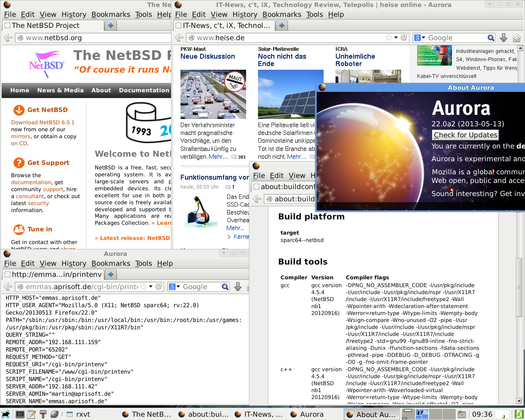Star the emmas.aprisoft.de printenv page

pos(144,287)
